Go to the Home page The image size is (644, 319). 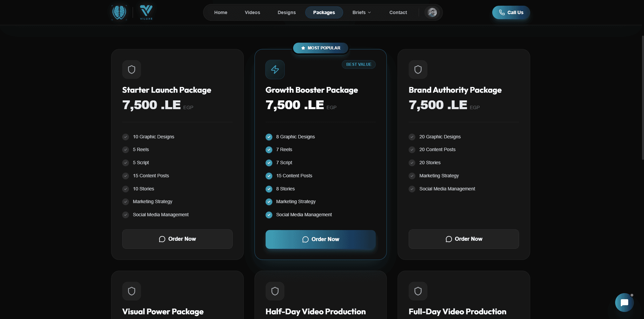(x=221, y=12)
